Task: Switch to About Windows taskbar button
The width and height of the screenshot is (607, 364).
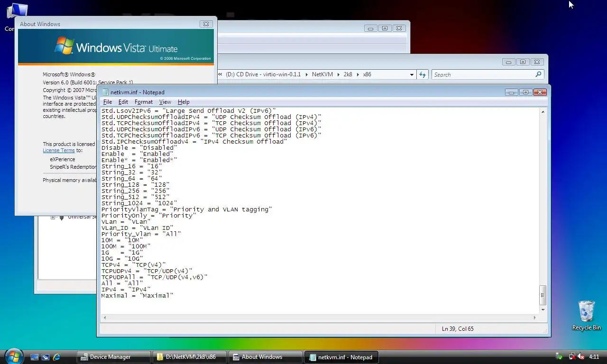Action: [266, 357]
